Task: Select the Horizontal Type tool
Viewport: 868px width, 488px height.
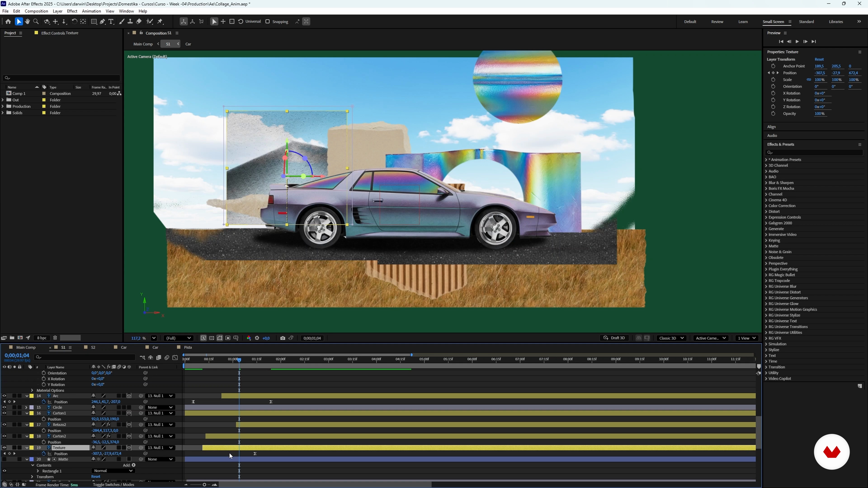Action: tap(111, 21)
